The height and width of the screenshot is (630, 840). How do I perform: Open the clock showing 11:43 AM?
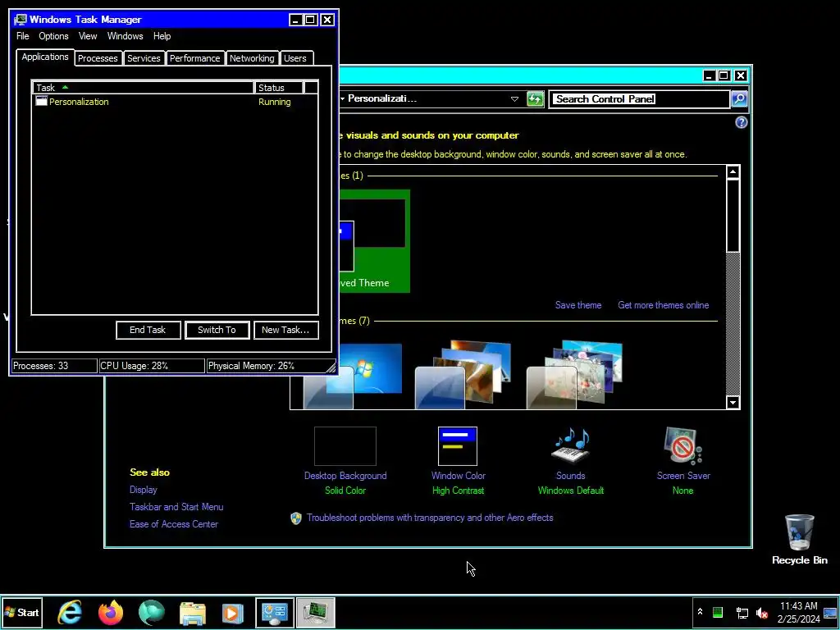[799, 612]
